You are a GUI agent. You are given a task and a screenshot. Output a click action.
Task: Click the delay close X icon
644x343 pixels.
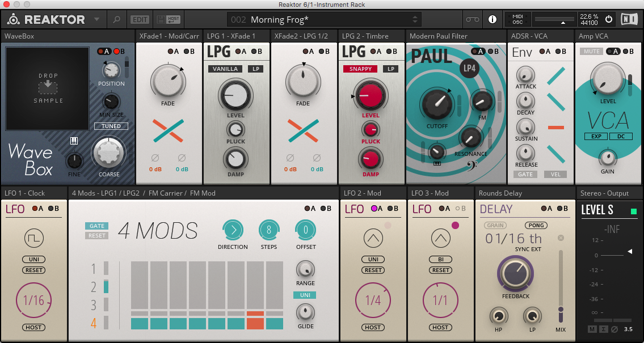click(x=561, y=238)
